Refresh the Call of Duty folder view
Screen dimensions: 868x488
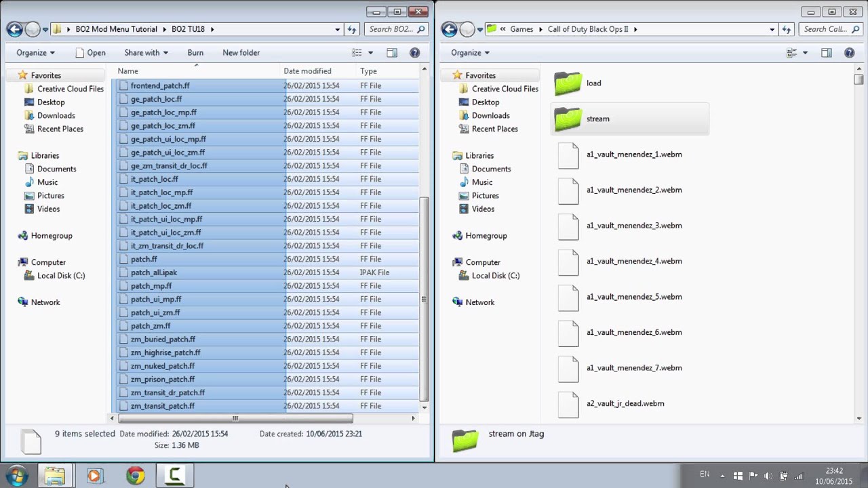point(786,29)
